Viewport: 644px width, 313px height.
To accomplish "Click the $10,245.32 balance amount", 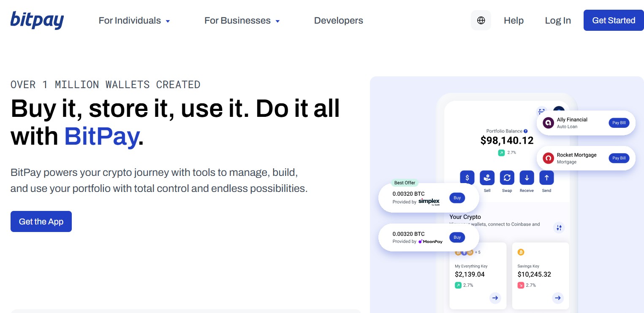I will (x=534, y=274).
